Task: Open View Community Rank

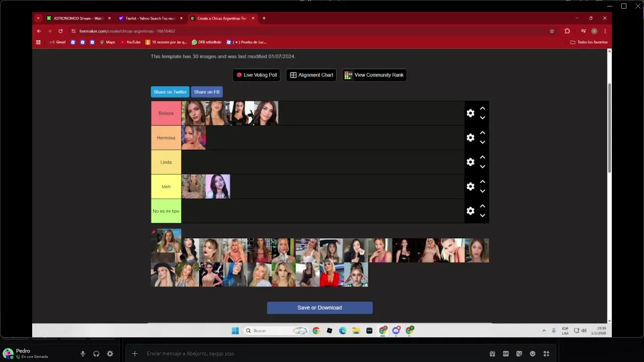Action: (374, 75)
